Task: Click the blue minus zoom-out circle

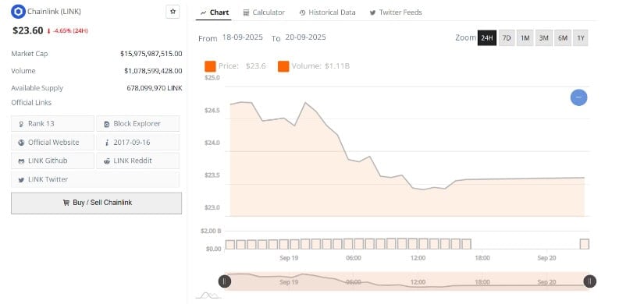Action: 578,97
